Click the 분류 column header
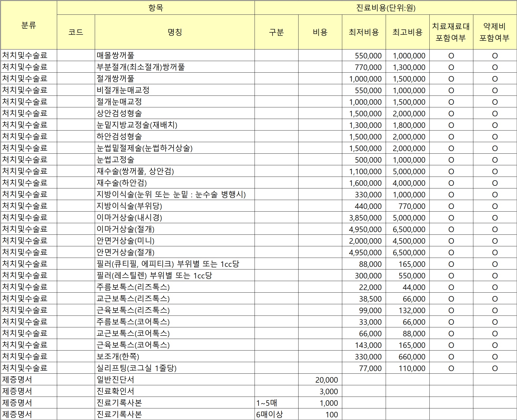The height and width of the screenshot is (420, 517). [x=29, y=25]
